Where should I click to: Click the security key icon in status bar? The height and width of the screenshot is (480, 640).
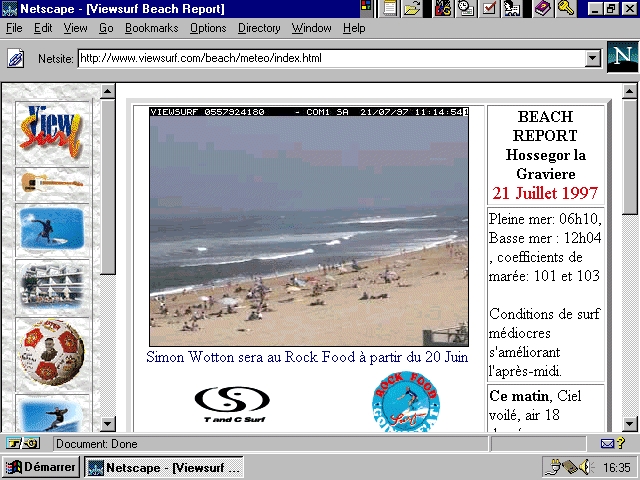pyautogui.click(x=22, y=443)
